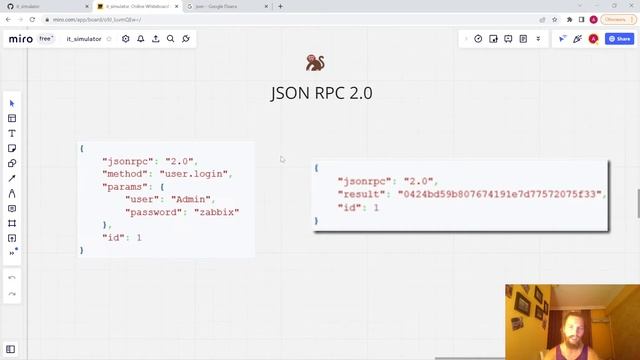Image resolution: width=640 pixels, height=360 pixels.
Task: Select the Text tool
Action: [x=12, y=133]
